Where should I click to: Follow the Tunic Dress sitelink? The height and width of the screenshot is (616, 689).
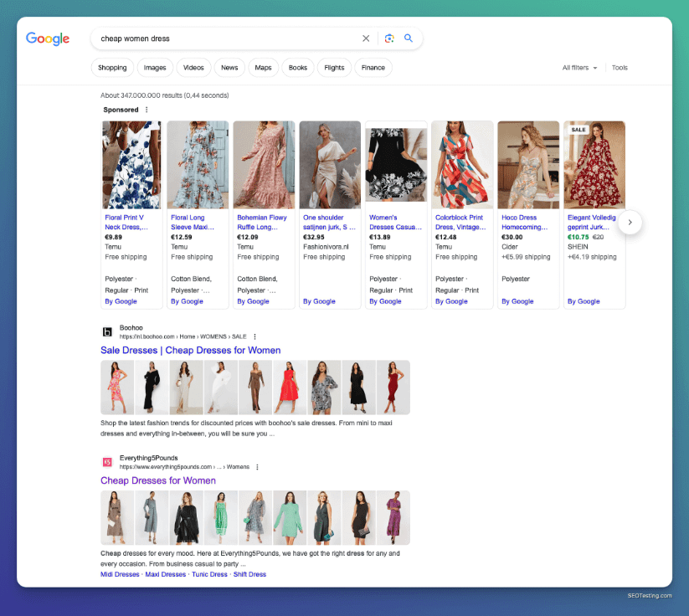click(209, 574)
